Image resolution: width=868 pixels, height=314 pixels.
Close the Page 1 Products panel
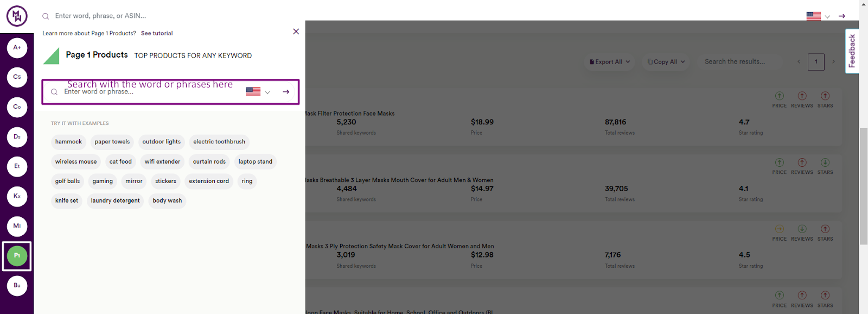(296, 32)
